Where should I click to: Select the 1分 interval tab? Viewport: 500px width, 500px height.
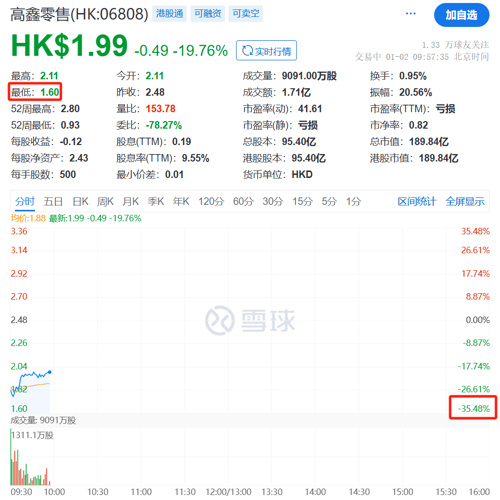(x=354, y=201)
